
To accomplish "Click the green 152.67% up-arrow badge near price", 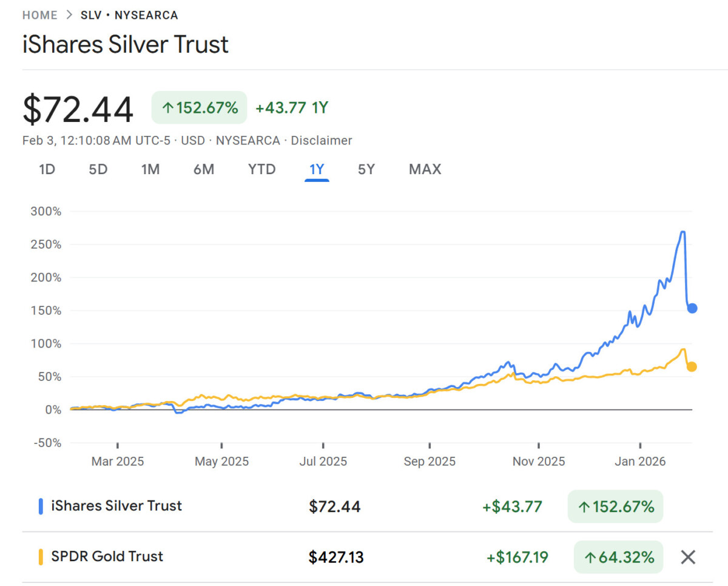I will [x=199, y=108].
